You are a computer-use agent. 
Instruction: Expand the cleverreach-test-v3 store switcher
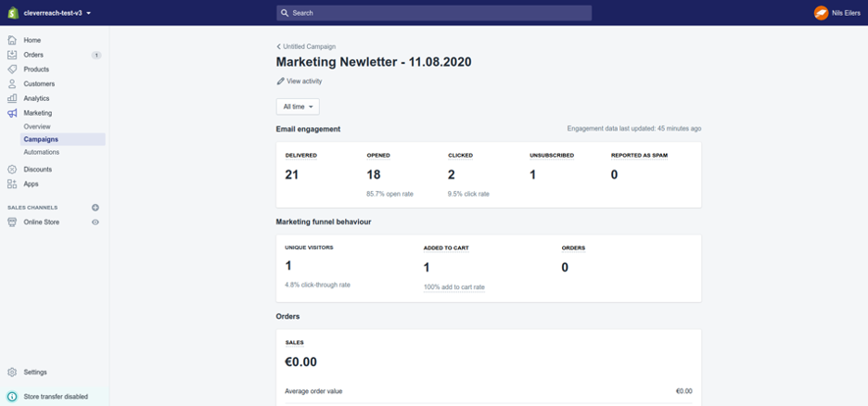pyautogui.click(x=57, y=13)
